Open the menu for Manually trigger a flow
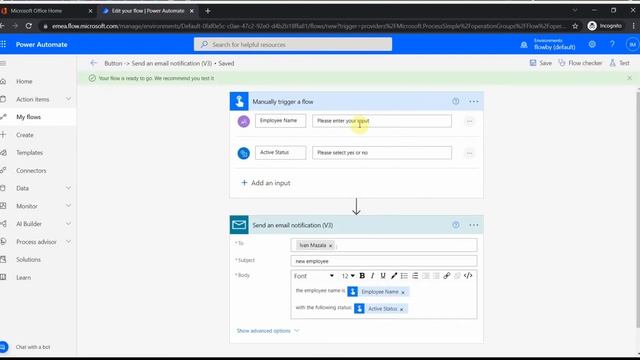The height and width of the screenshot is (360, 640). tap(473, 102)
